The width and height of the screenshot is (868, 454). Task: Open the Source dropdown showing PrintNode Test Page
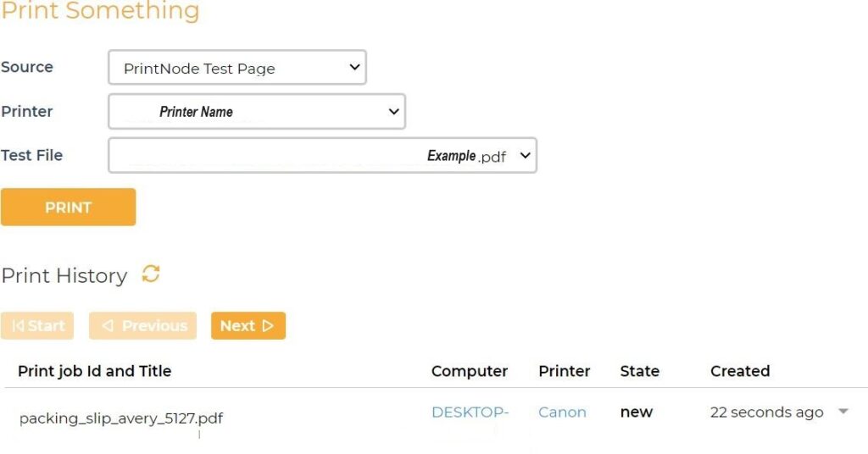tap(236, 68)
